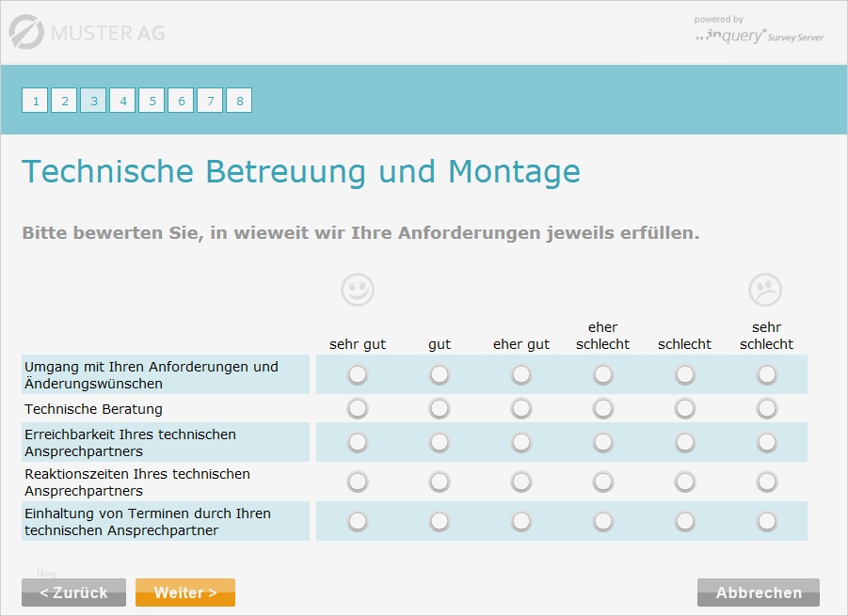Go to survey page 4

coord(122,100)
